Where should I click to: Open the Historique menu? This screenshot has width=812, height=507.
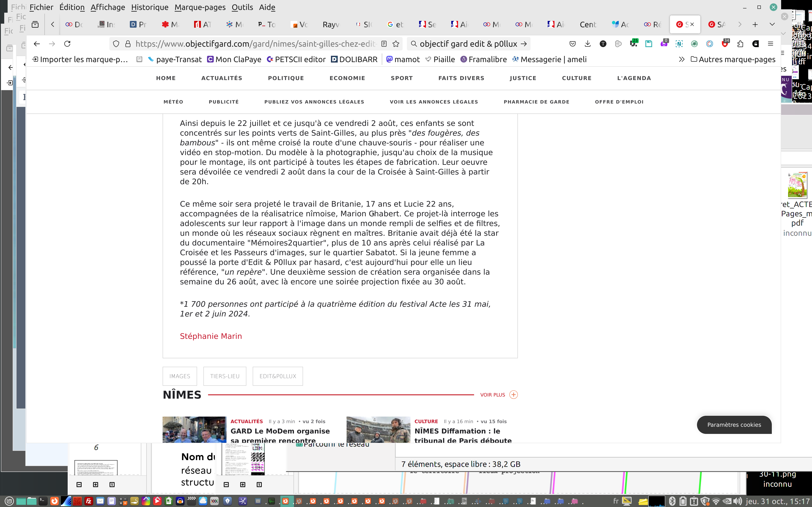pos(150,7)
